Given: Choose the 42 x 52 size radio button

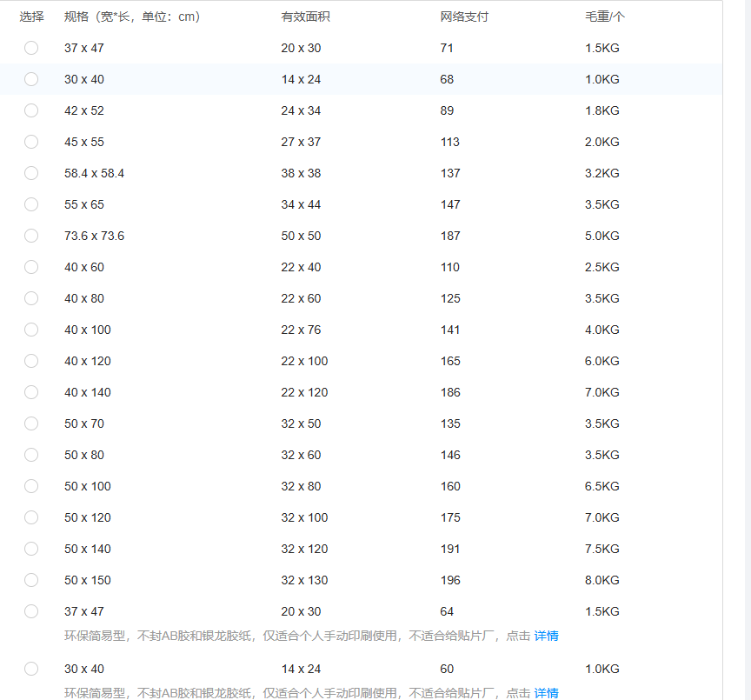Looking at the screenshot, I should [x=31, y=110].
